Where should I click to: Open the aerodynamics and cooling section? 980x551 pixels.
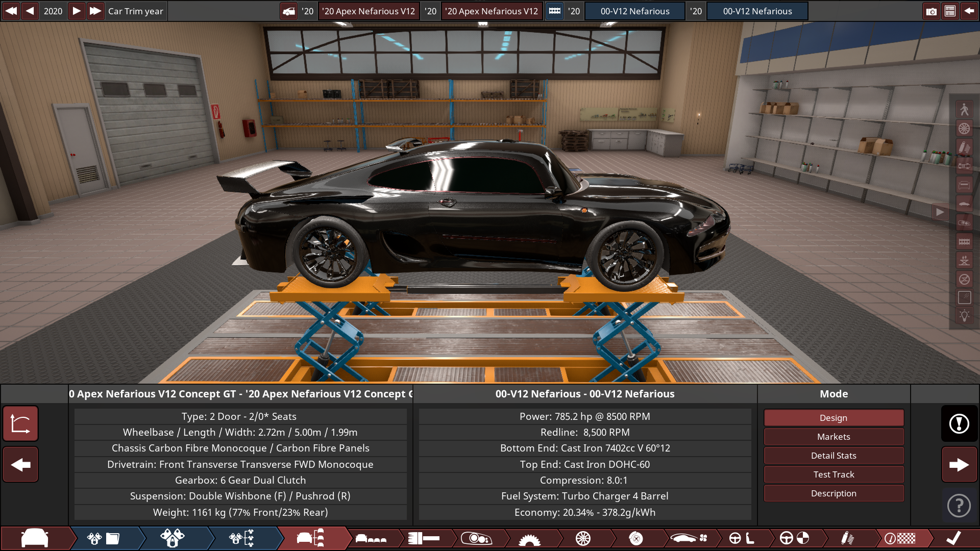click(x=689, y=538)
